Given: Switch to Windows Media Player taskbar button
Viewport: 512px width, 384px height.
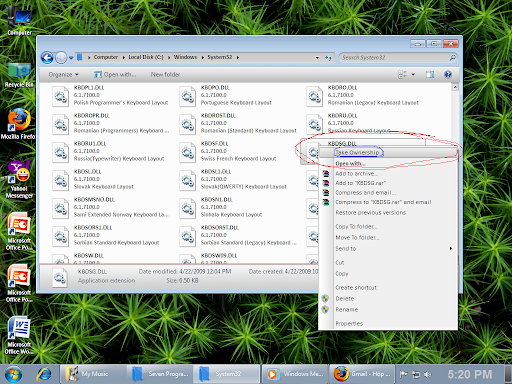Looking at the screenshot, I should click(x=295, y=374).
